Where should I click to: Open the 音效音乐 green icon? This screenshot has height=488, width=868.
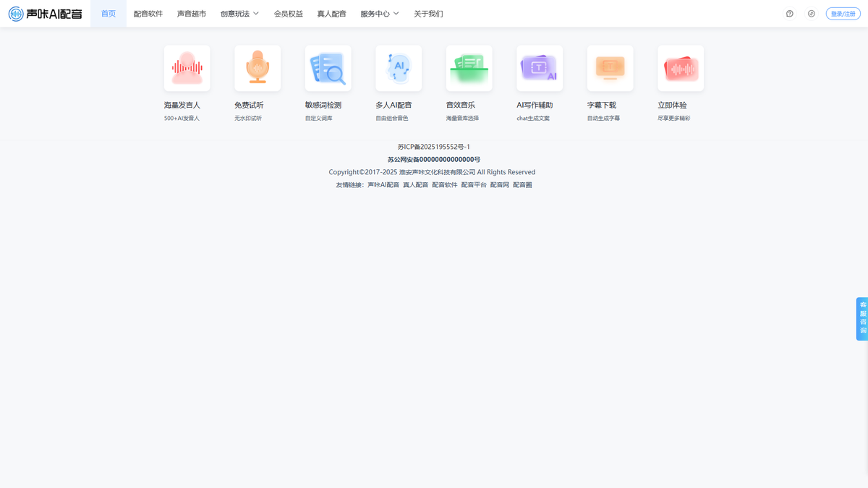[469, 69]
